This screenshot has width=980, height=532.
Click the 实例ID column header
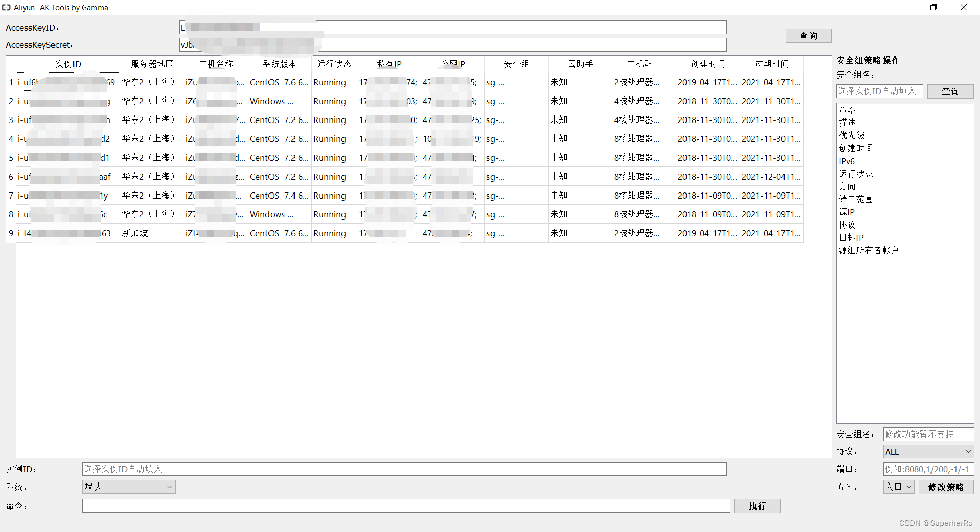pos(67,64)
